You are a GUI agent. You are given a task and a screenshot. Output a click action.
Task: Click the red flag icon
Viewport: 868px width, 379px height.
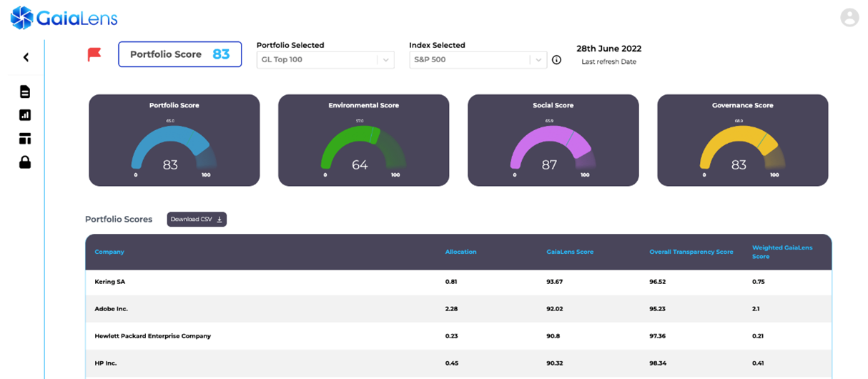(x=94, y=55)
